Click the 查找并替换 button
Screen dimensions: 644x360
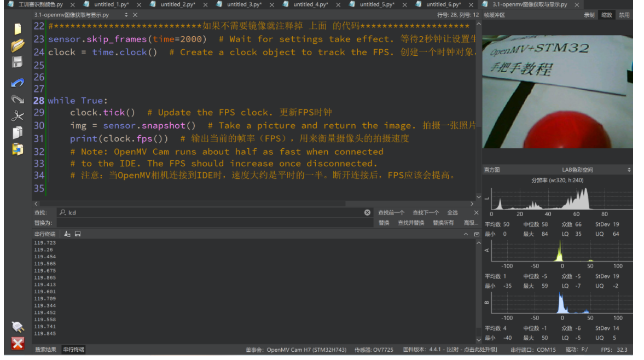tap(411, 223)
